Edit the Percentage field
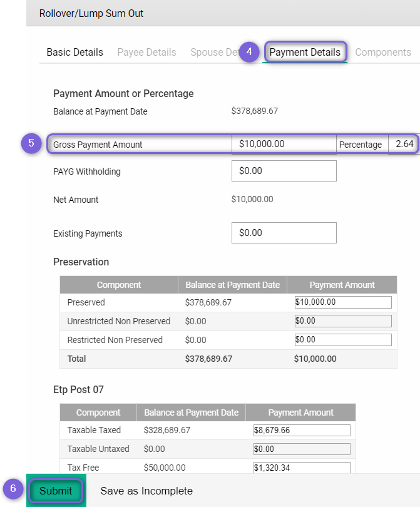Image resolution: width=420 pixels, height=507 pixels. (x=404, y=144)
